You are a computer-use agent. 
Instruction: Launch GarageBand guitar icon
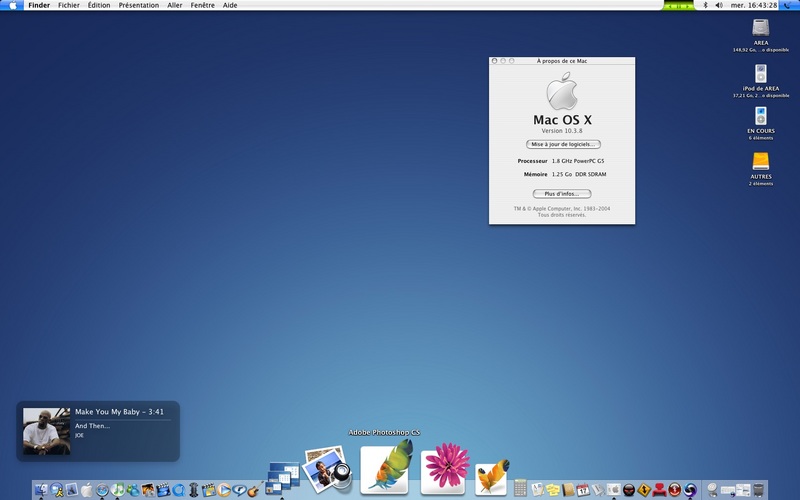click(254, 490)
